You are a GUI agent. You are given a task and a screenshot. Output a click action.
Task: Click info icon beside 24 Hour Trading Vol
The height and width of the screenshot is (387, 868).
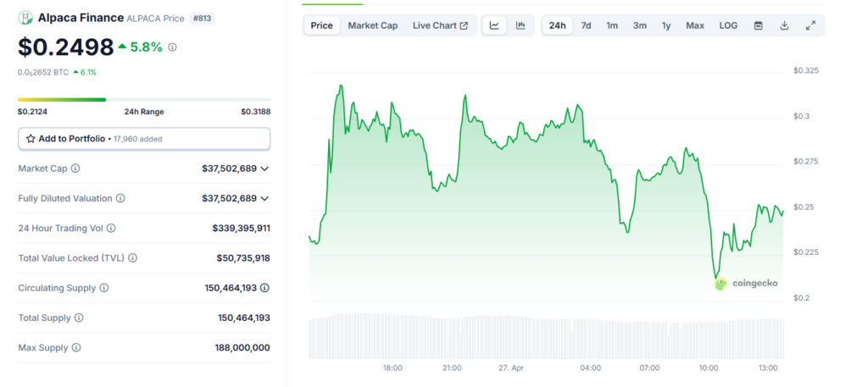pyautogui.click(x=111, y=229)
